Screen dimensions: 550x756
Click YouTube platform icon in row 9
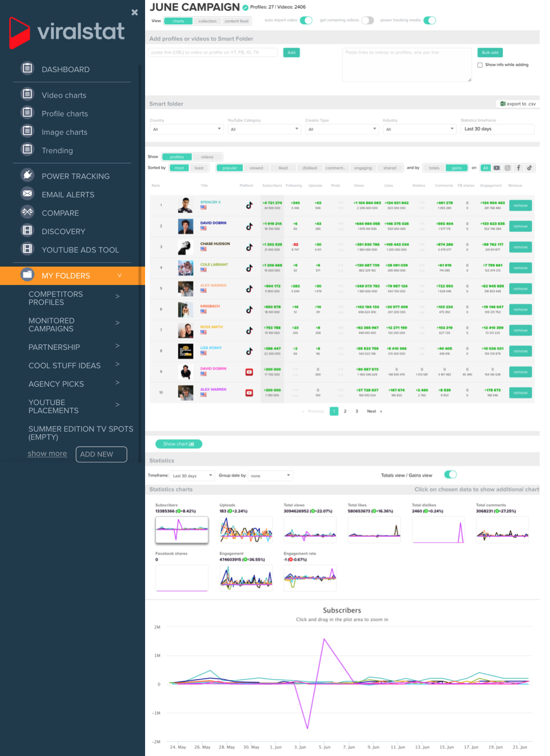coord(249,372)
